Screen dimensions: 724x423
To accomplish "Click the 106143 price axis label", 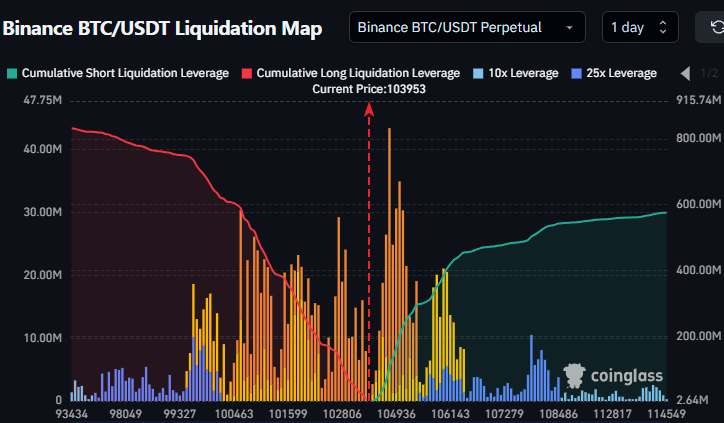I will 450,414.
